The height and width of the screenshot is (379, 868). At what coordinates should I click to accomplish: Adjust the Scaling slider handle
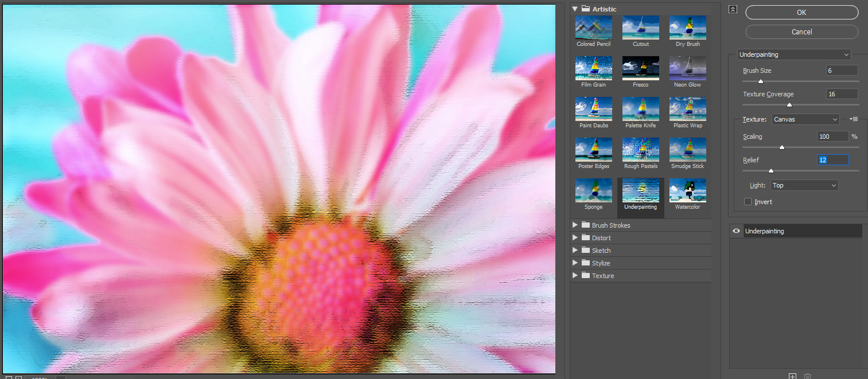(781, 147)
